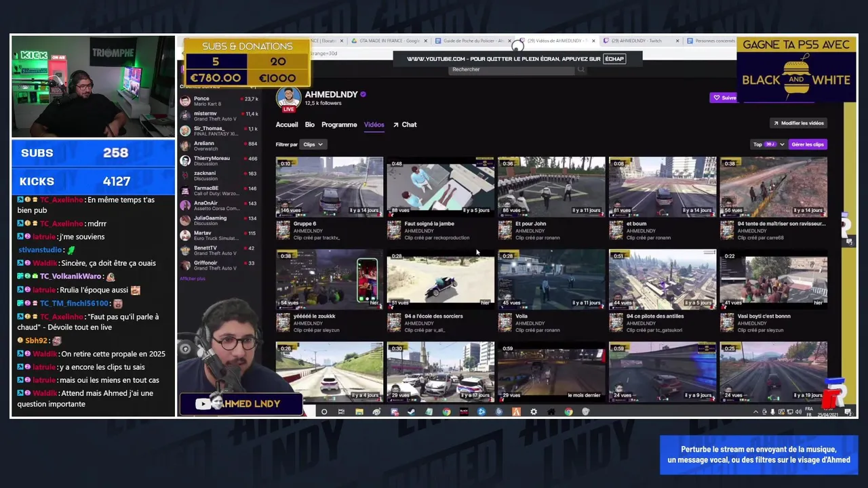Click the black house icon in taskbar
Image resolution: width=868 pixels, height=488 pixels.
point(551,411)
